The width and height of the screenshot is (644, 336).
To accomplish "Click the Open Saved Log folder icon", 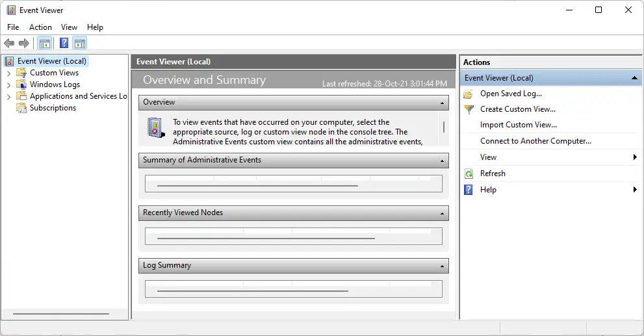I will pos(468,94).
